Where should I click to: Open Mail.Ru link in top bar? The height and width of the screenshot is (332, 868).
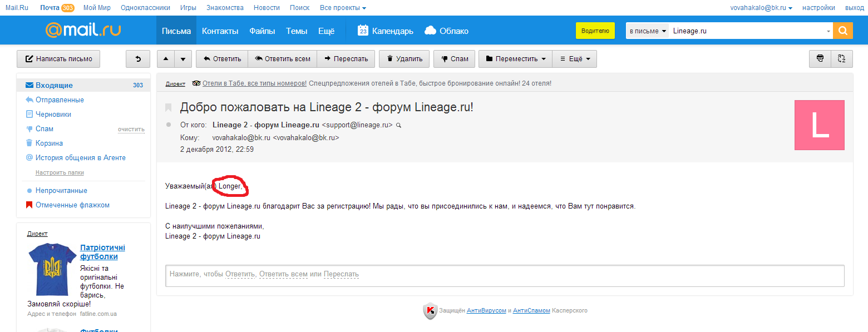[17, 8]
